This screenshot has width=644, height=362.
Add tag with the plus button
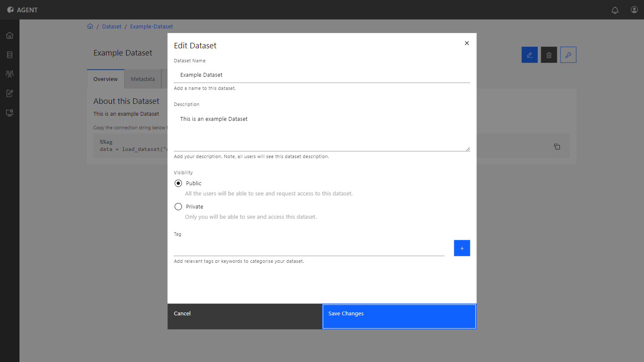(x=462, y=248)
